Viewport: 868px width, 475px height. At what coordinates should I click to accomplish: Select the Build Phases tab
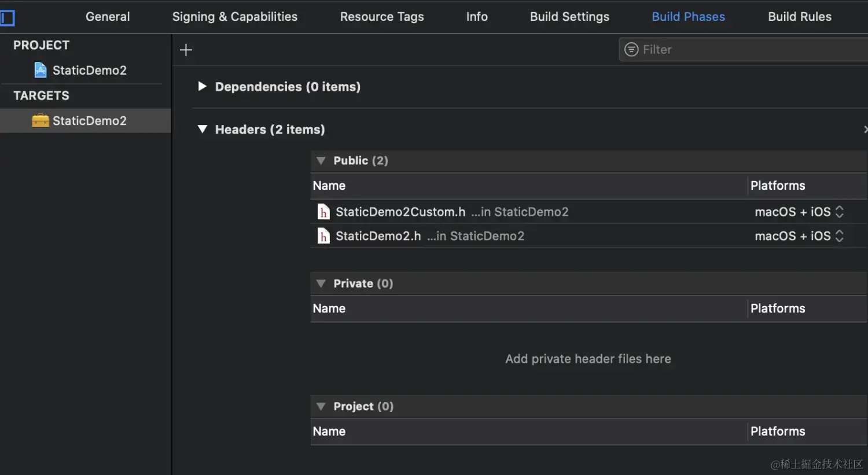point(688,17)
